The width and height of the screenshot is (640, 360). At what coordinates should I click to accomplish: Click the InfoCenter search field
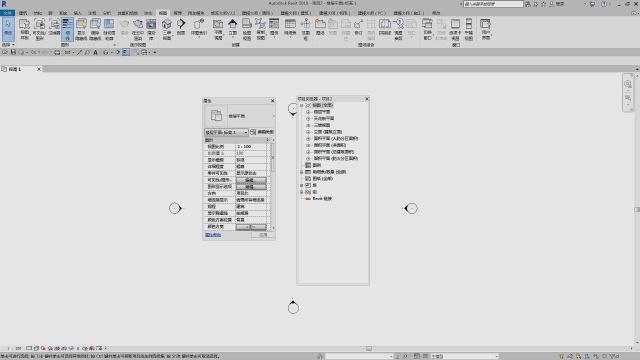493,4
